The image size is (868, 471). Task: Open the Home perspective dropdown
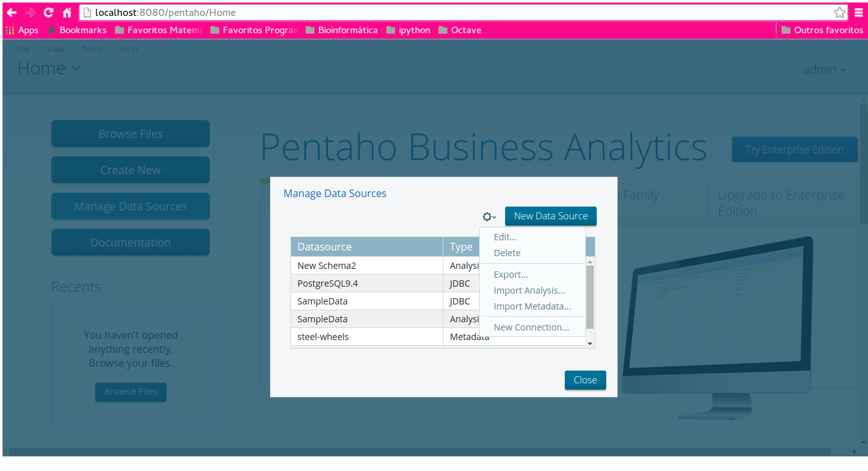[x=49, y=68]
